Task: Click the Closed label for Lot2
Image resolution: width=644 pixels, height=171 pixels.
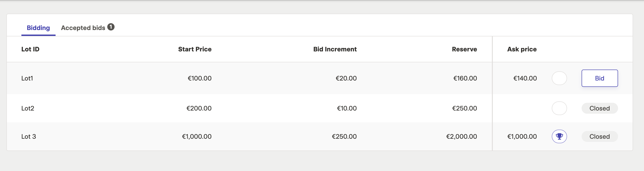Action: [x=600, y=108]
